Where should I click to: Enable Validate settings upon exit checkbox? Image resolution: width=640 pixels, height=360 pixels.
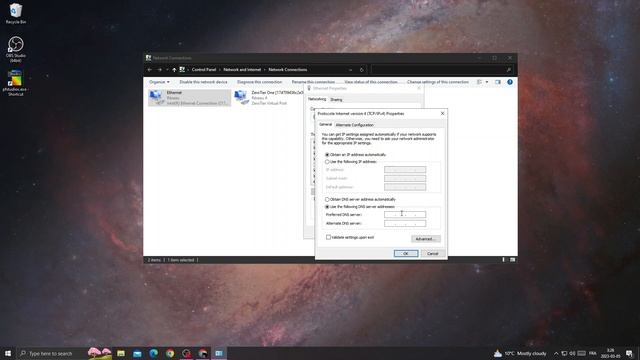point(329,237)
